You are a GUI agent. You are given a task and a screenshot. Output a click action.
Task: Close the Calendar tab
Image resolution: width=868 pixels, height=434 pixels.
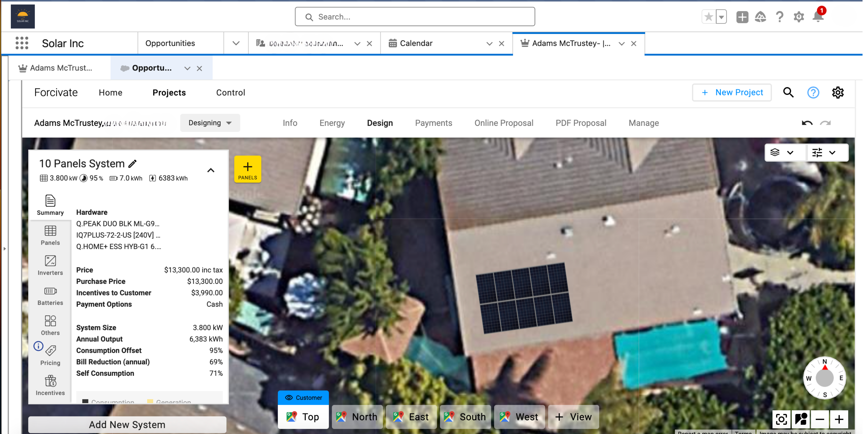(x=501, y=43)
